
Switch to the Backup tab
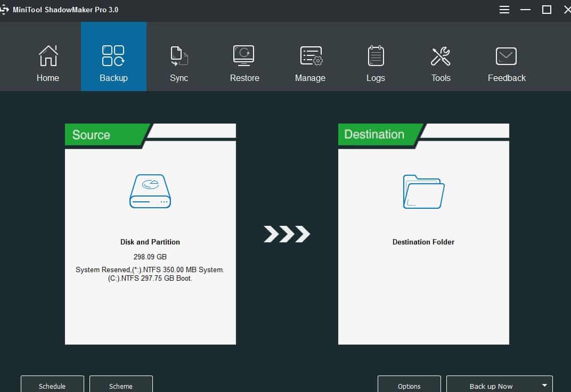coord(113,55)
